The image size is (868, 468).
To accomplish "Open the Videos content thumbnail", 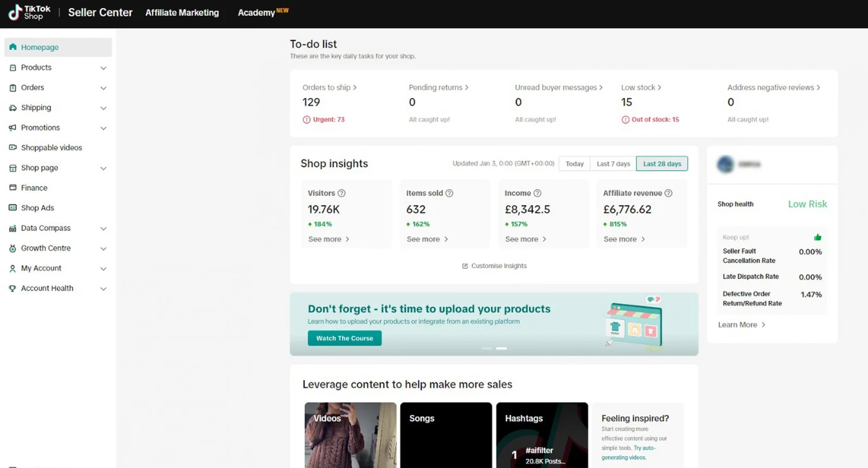I will pyautogui.click(x=350, y=435).
